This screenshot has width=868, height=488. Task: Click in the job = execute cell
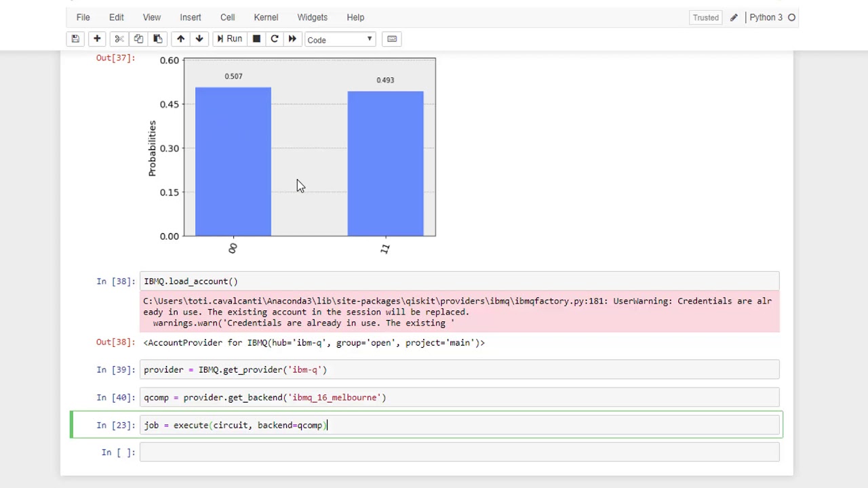coord(459,426)
